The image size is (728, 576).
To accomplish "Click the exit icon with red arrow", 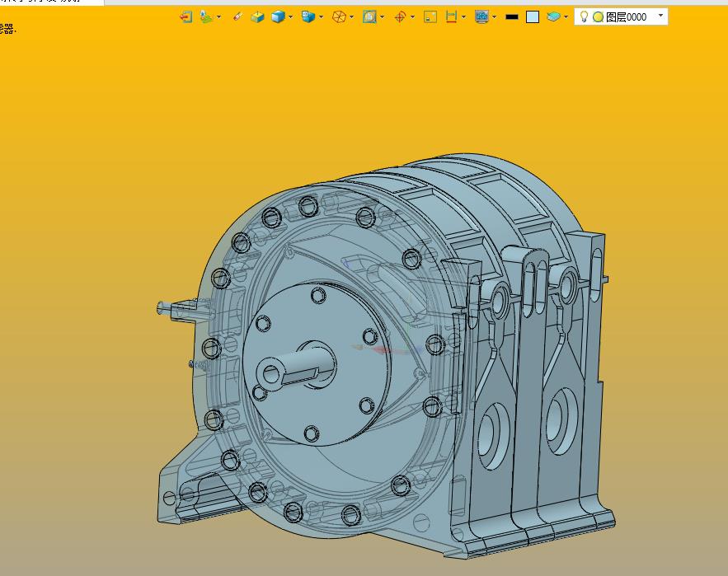I will point(186,16).
